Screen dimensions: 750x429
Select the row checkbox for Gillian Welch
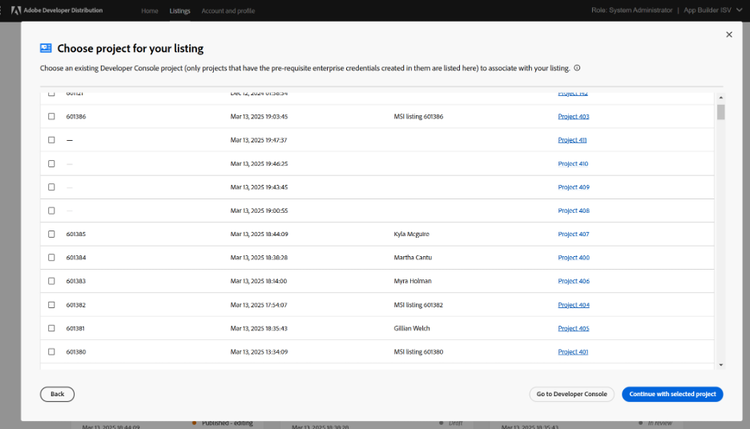52,328
